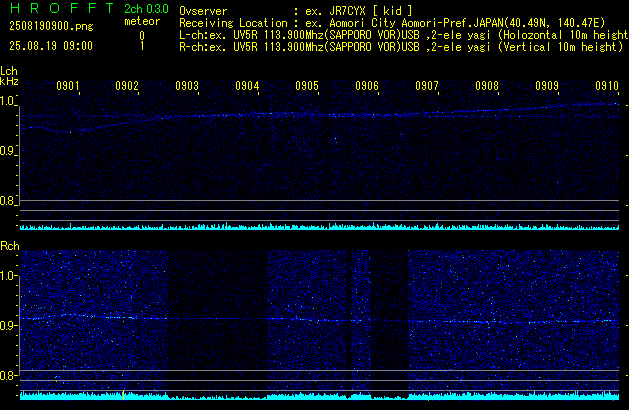Select the 0902 time marker
The width and height of the screenshot is (629, 410).
click(x=127, y=85)
